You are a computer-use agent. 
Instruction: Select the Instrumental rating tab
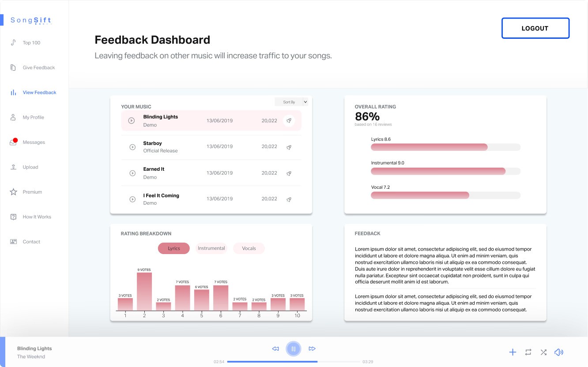tap(211, 248)
